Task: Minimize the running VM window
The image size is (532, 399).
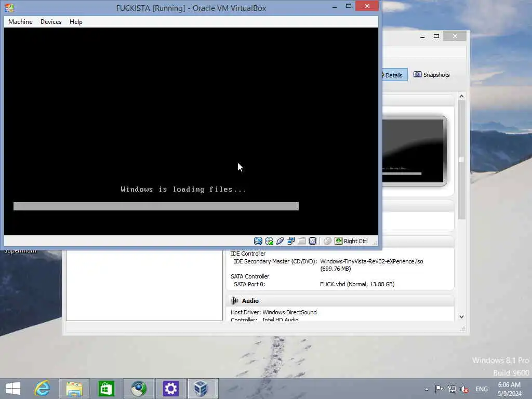Action: [335, 6]
